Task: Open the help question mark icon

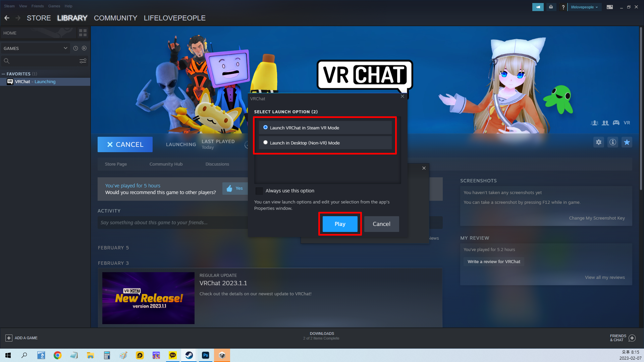Action: pos(563,7)
